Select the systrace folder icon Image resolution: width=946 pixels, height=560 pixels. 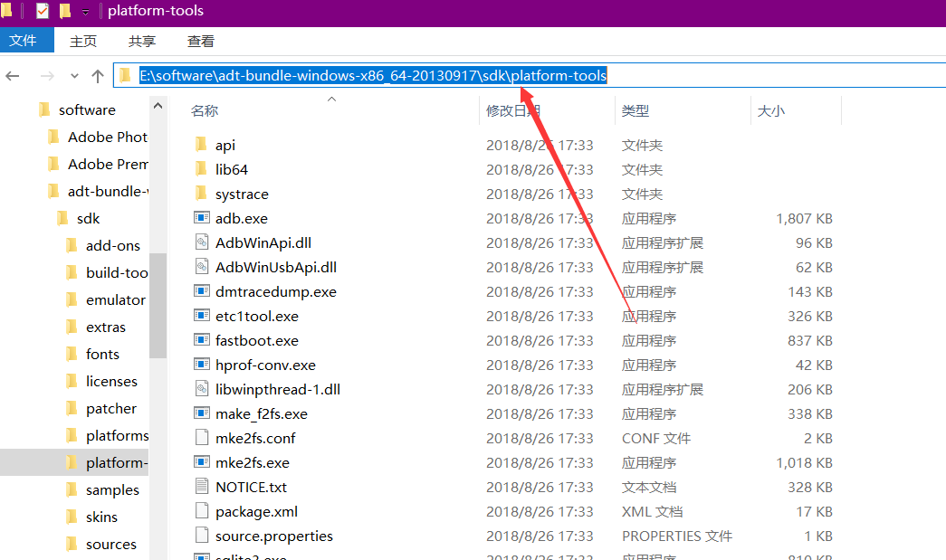pos(201,193)
